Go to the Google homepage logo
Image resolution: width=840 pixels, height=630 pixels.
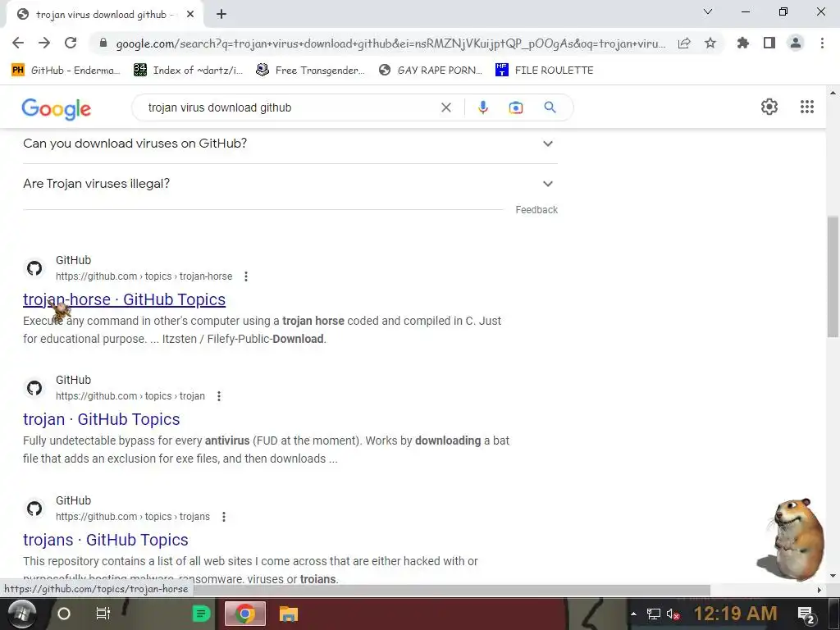57,109
